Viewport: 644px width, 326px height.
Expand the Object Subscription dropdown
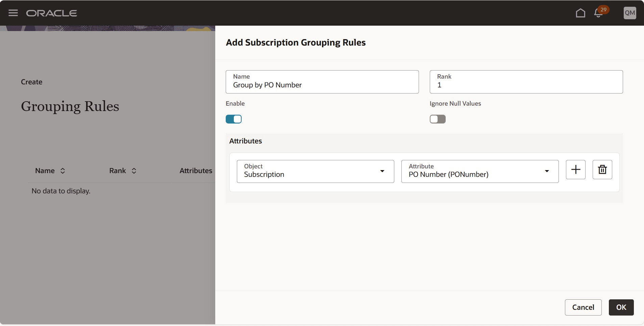pos(316,171)
